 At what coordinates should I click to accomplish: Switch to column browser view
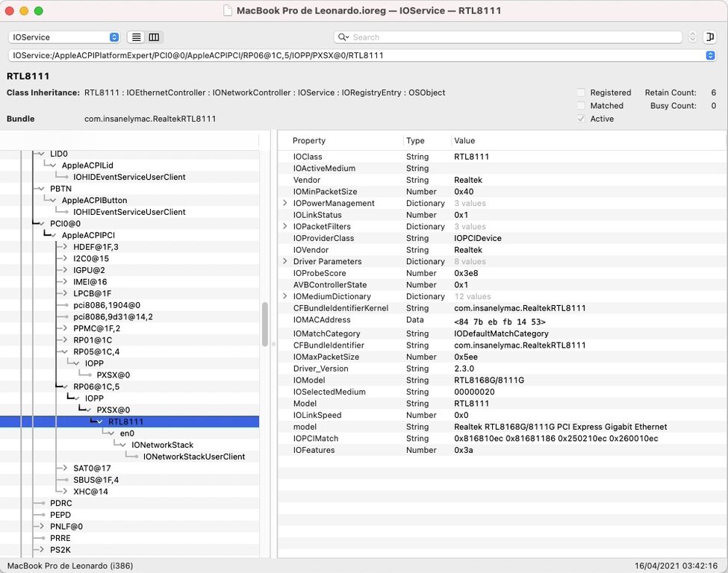click(x=154, y=37)
